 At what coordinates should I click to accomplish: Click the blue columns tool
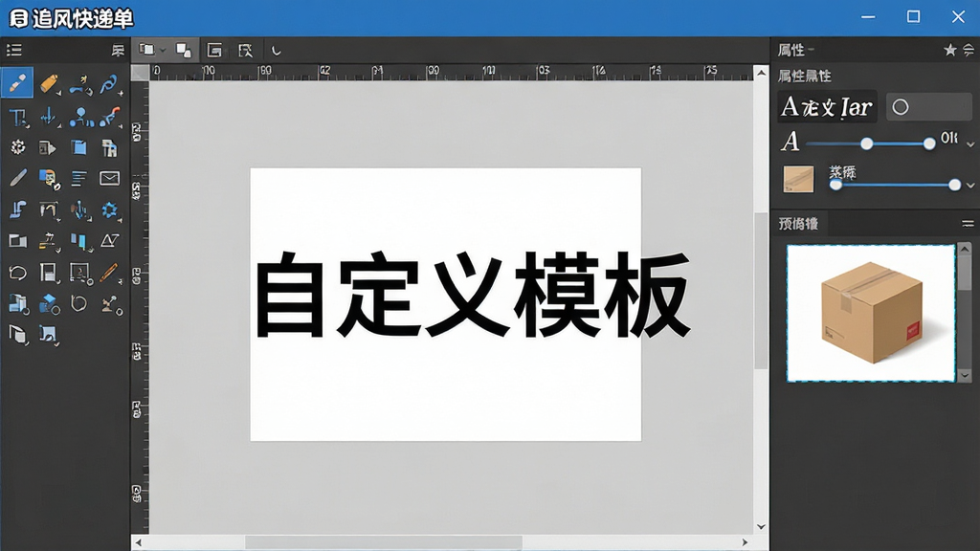point(79,242)
